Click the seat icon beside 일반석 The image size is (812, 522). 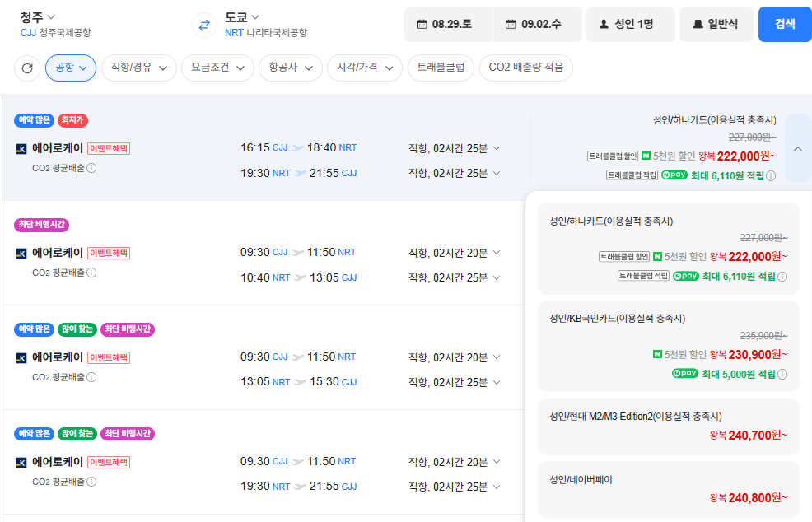698,24
